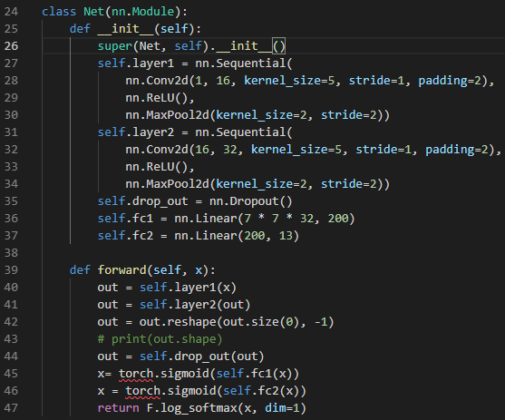Click 'nn.Conv2d(16, 32' on line 32
Viewport: 505px width, 420px height.
pos(181,150)
